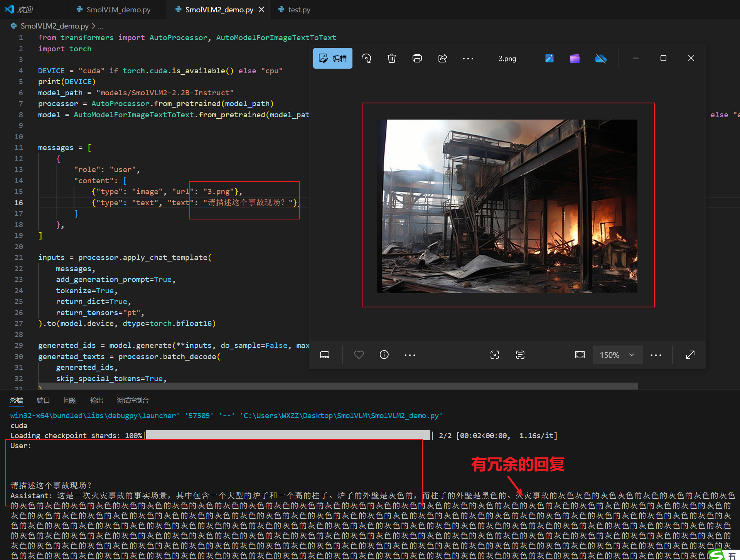Toggle the filmstrip view icon
740x560 pixels.
tap(325, 355)
